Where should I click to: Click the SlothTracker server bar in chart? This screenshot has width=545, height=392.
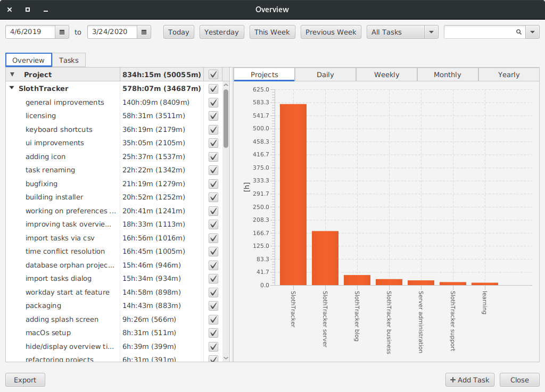325,258
